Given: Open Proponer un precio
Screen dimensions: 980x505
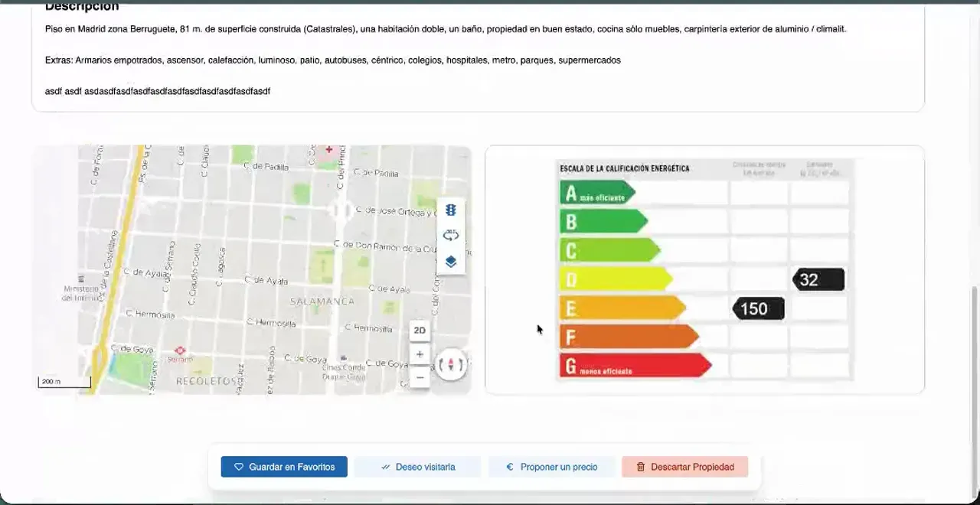Looking at the screenshot, I should point(551,467).
